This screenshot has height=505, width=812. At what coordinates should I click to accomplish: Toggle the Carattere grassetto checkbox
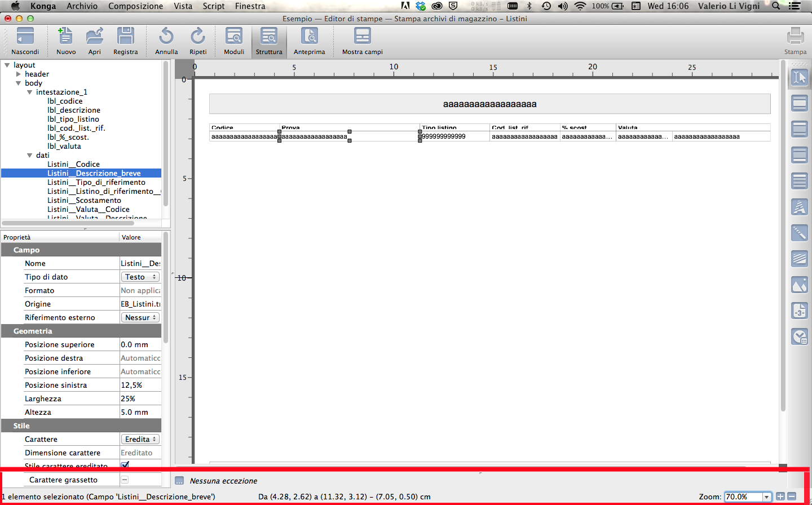click(x=125, y=480)
